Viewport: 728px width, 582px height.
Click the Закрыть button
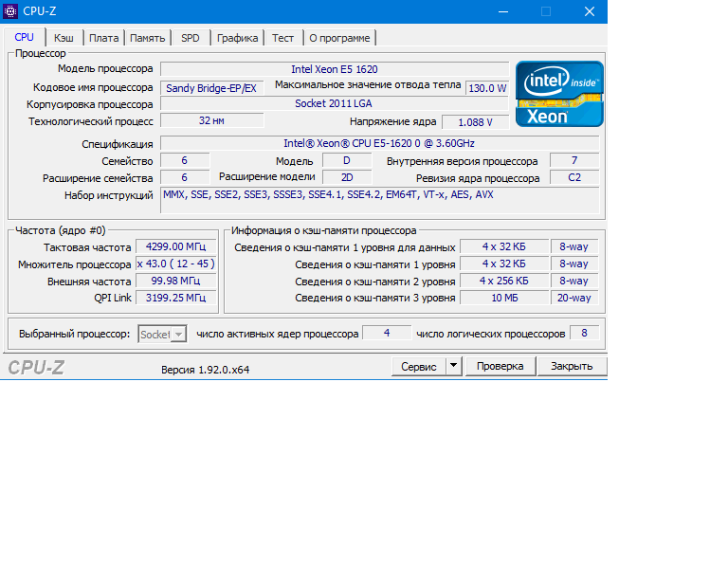pos(572,366)
